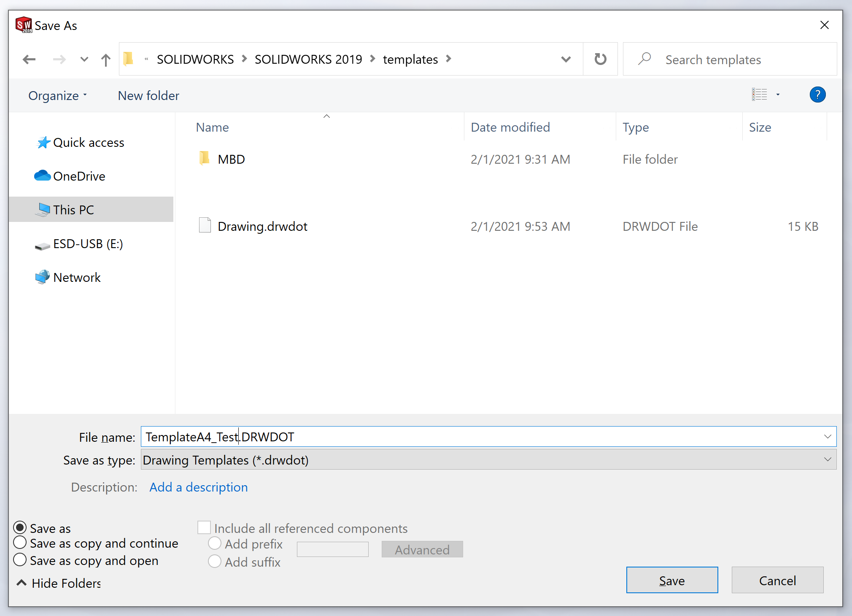Select the Save as radio button

click(x=20, y=527)
